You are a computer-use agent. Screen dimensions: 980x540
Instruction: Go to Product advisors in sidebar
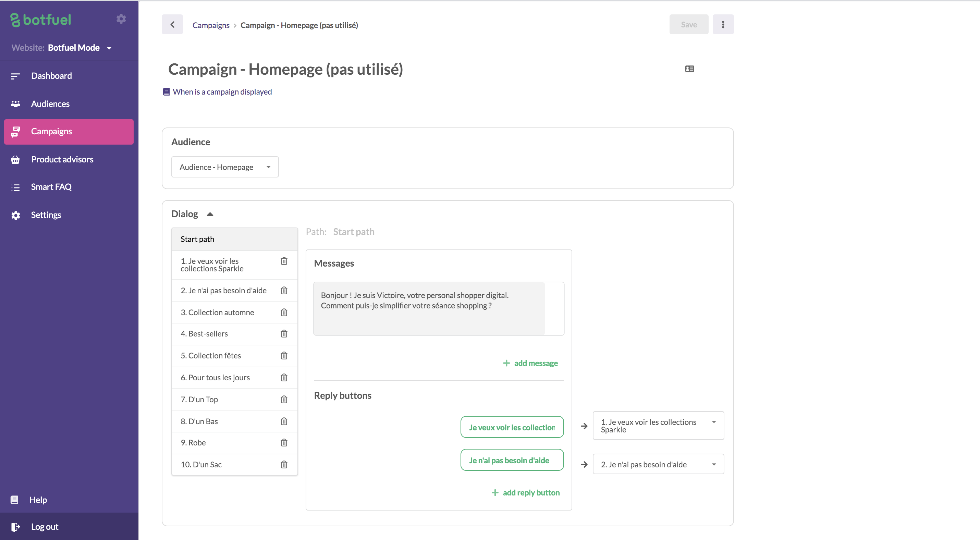click(62, 159)
